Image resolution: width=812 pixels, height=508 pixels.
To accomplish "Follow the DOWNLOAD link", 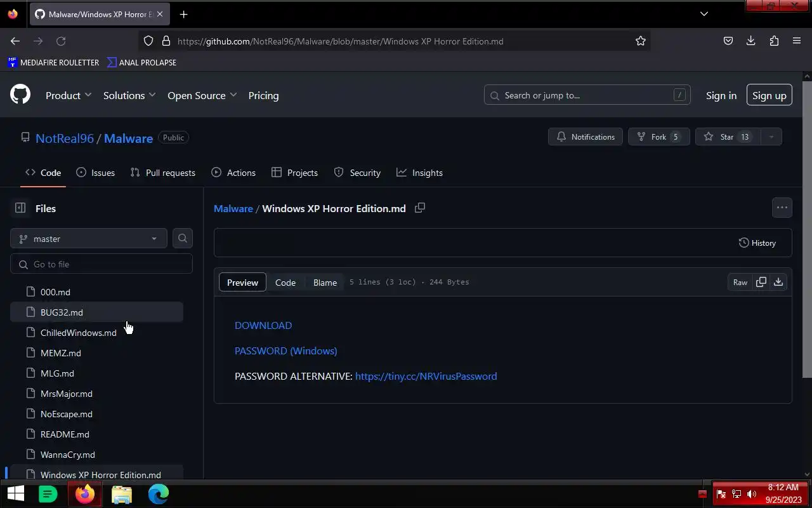I will point(263,325).
